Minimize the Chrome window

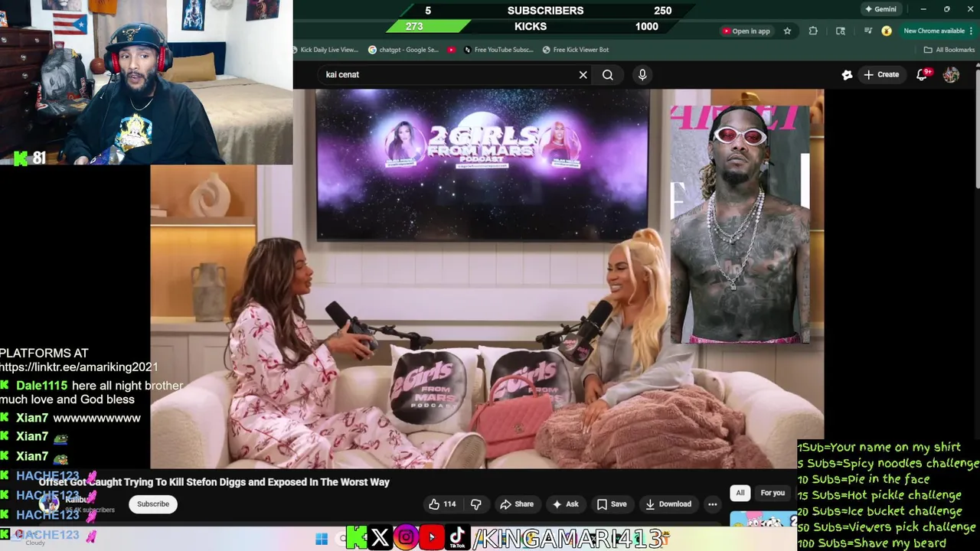tap(923, 9)
